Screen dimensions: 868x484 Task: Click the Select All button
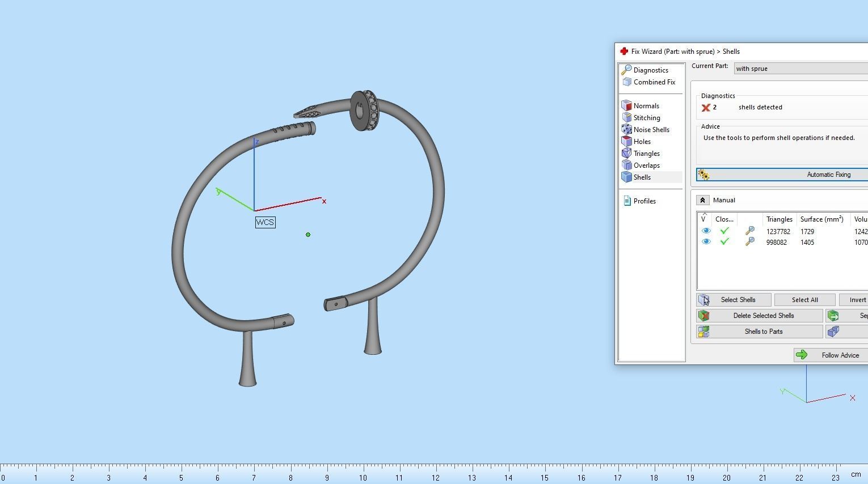804,300
